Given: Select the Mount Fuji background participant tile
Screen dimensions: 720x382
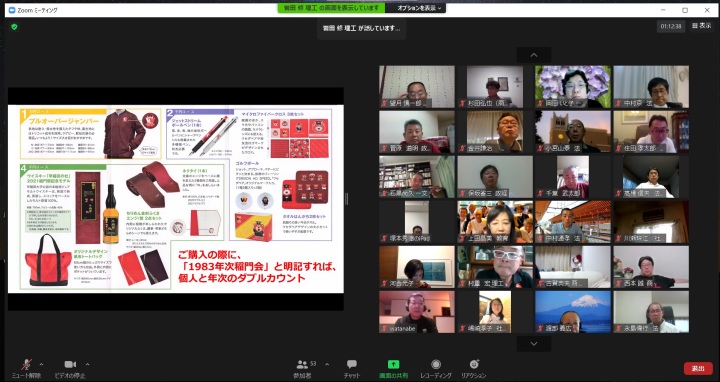Looking at the screenshot, I should tap(573, 312).
